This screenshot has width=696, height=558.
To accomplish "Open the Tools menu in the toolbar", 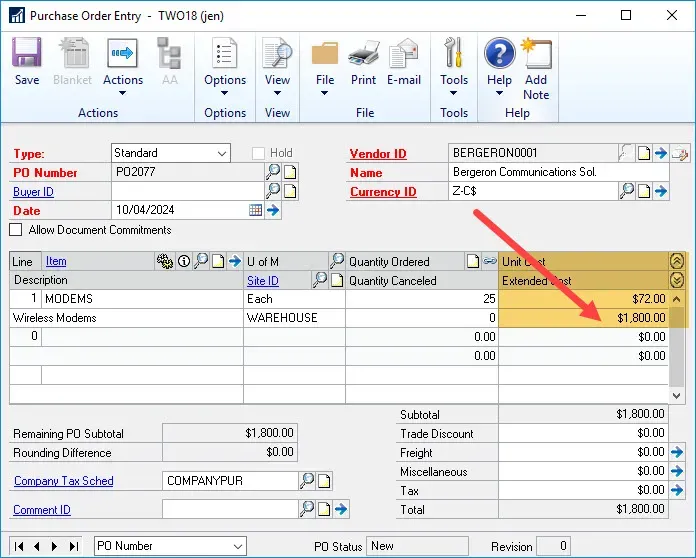I will 454,69.
